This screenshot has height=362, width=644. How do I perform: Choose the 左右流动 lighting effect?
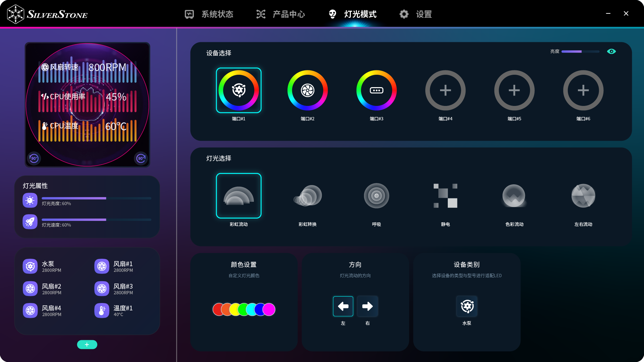583,196
